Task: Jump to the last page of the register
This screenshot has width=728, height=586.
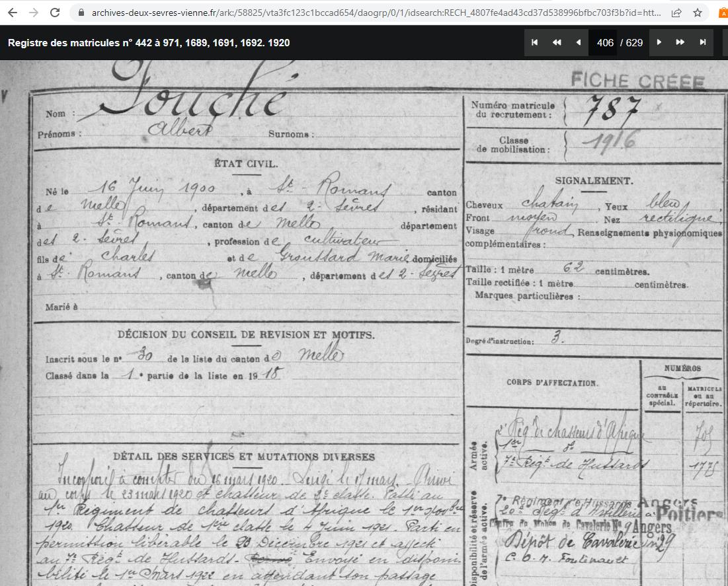Action: 702,43
